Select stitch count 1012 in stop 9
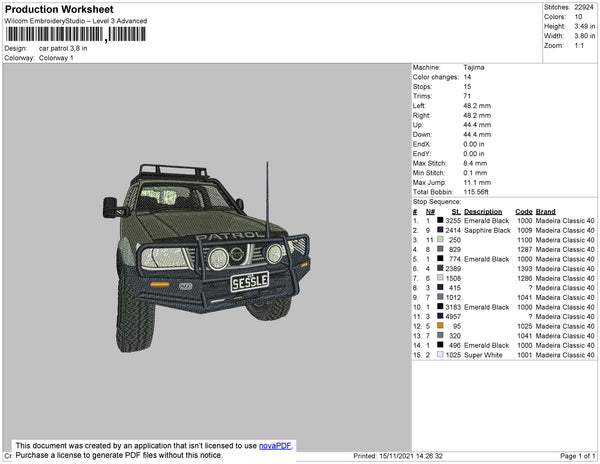This screenshot has height=464, width=600. click(x=453, y=298)
